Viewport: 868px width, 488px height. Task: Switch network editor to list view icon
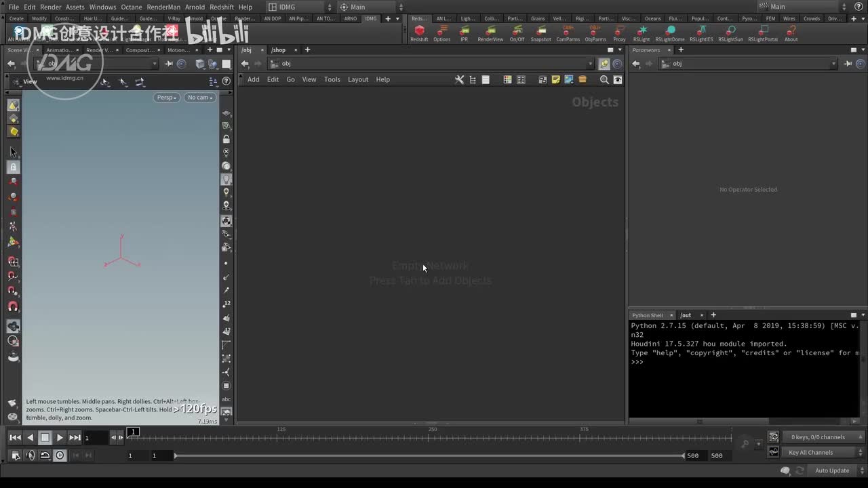[486, 79]
